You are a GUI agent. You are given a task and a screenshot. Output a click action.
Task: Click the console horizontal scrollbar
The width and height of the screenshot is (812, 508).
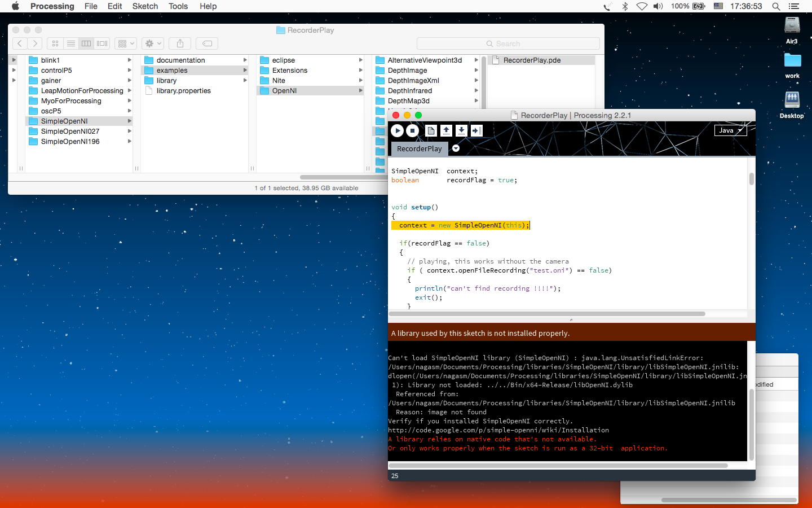click(x=558, y=466)
